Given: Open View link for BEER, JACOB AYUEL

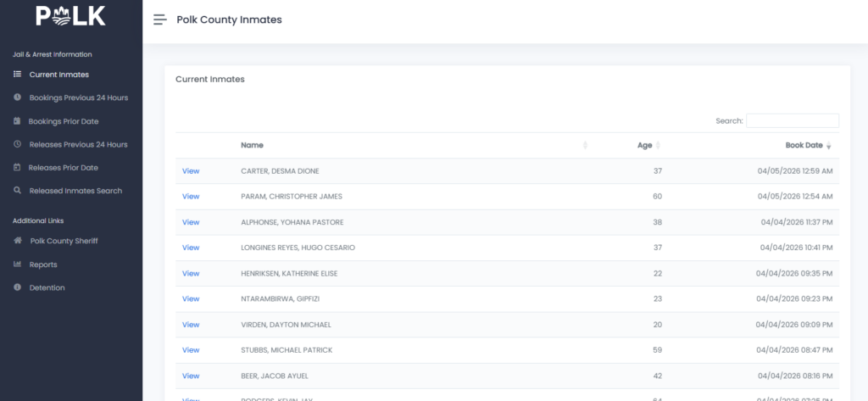Looking at the screenshot, I should coord(191,376).
